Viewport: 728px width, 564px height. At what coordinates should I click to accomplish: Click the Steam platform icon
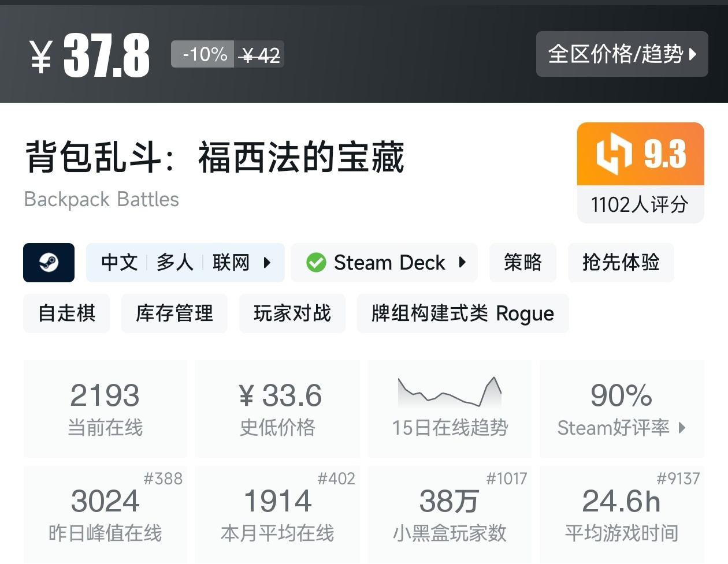pyautogui.click(x=49, y=263)
